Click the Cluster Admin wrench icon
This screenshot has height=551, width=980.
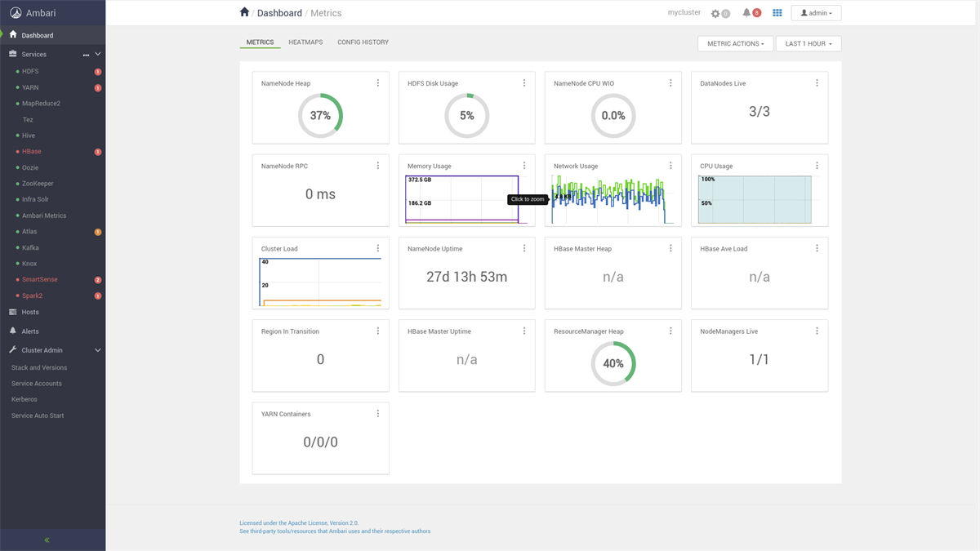click(x=11, y=349)
